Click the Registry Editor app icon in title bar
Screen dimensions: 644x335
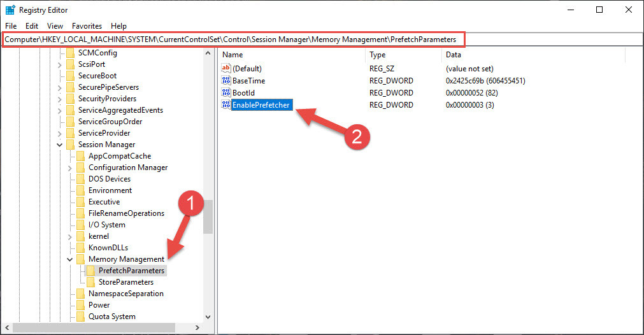10,10
